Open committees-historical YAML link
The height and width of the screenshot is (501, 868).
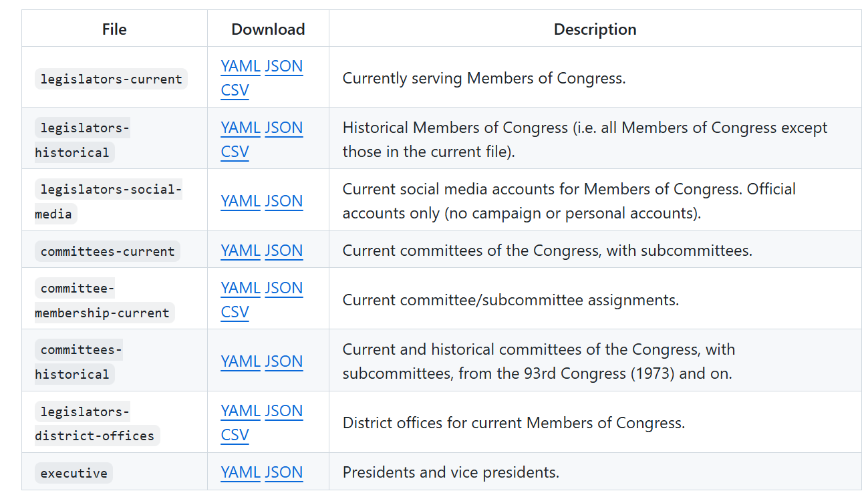240,361
